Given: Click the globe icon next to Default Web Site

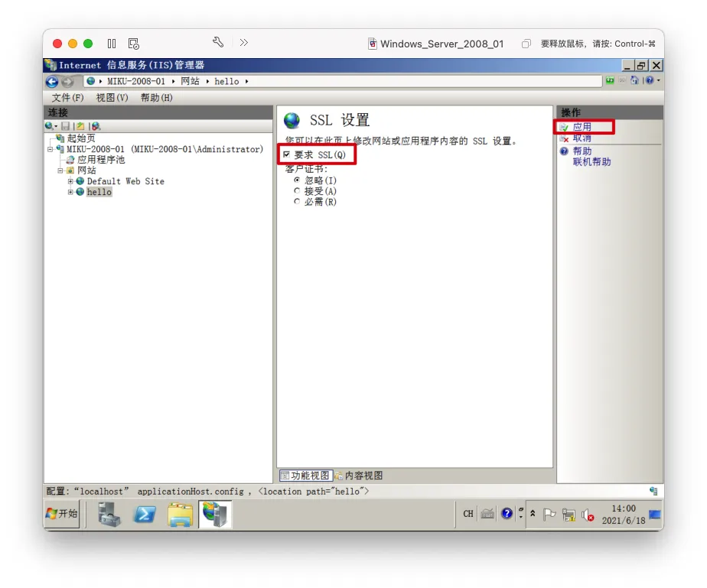Looking at the screenshot, I should (x=80, y=180).
